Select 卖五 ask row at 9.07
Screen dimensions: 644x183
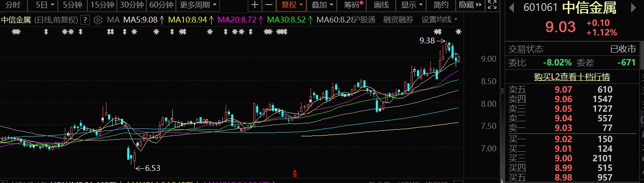tap(572, 89)
